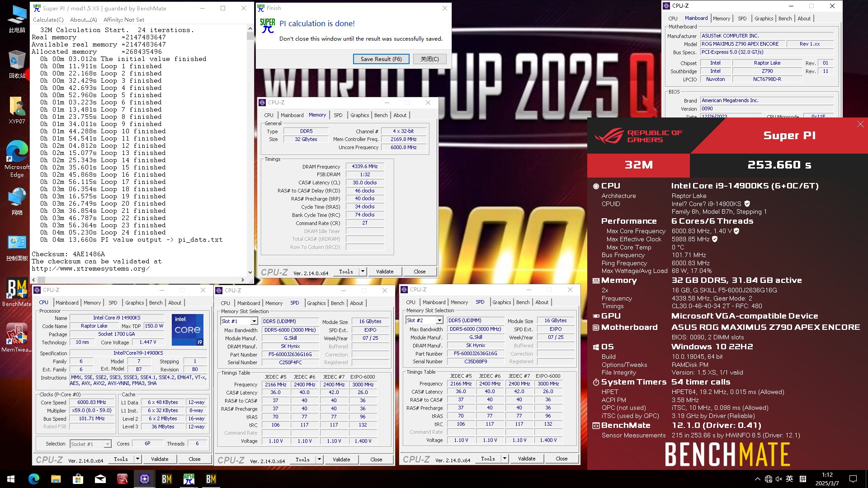Image resolution: width=868 pixels, height=488 pixels.
Task: Close the BenchMate Super PI result panel
Action: tap(860, 124)
